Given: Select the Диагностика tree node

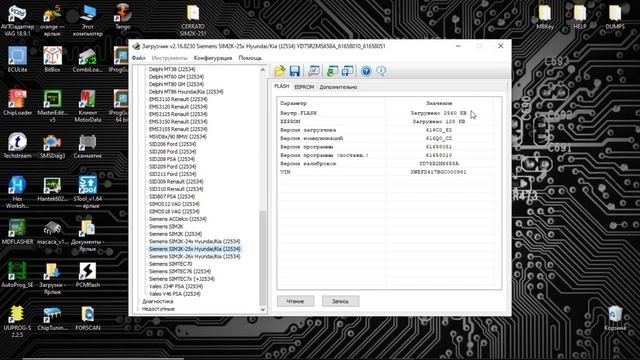Looking at the screenshot, I should tap(158, 301).
